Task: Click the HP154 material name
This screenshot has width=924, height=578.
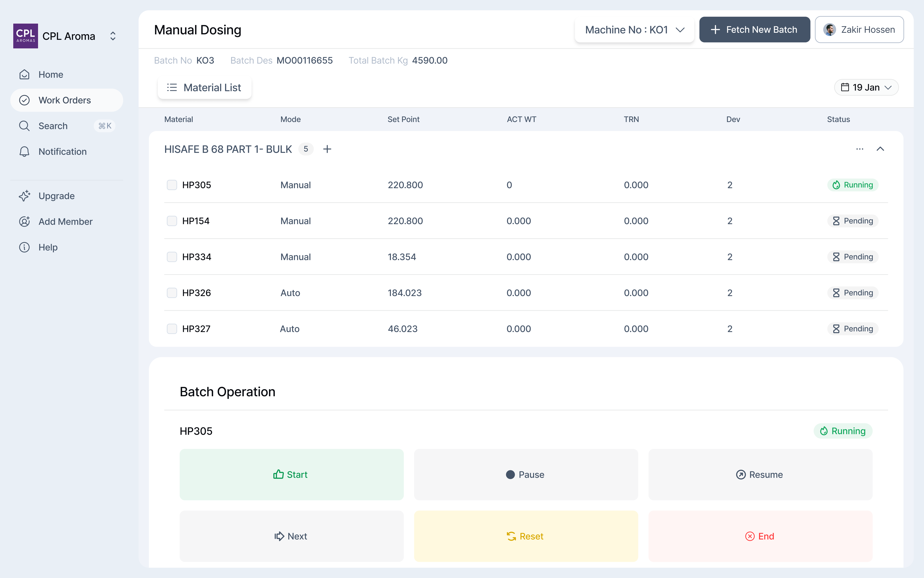Action: (x=196, y=221)
